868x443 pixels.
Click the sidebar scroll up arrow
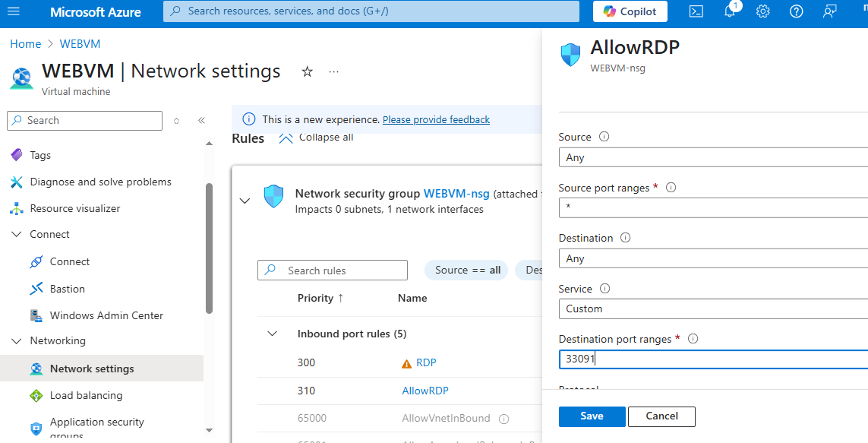pos(210,144)
